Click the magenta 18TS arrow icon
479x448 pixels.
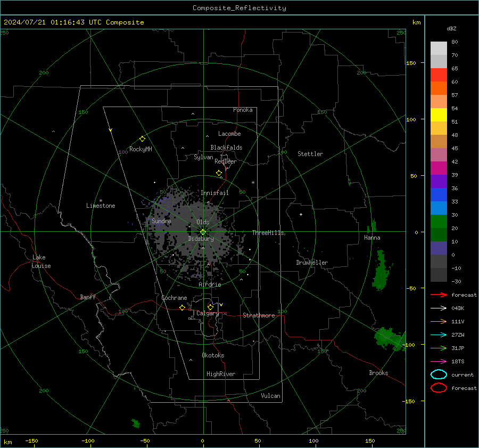tap(439, 362)
